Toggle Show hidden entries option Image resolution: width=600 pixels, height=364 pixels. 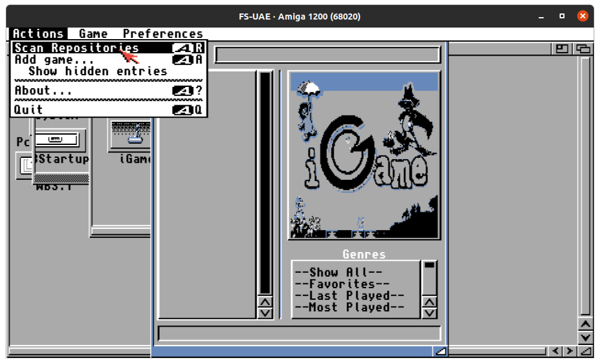[x=109, y=71]
